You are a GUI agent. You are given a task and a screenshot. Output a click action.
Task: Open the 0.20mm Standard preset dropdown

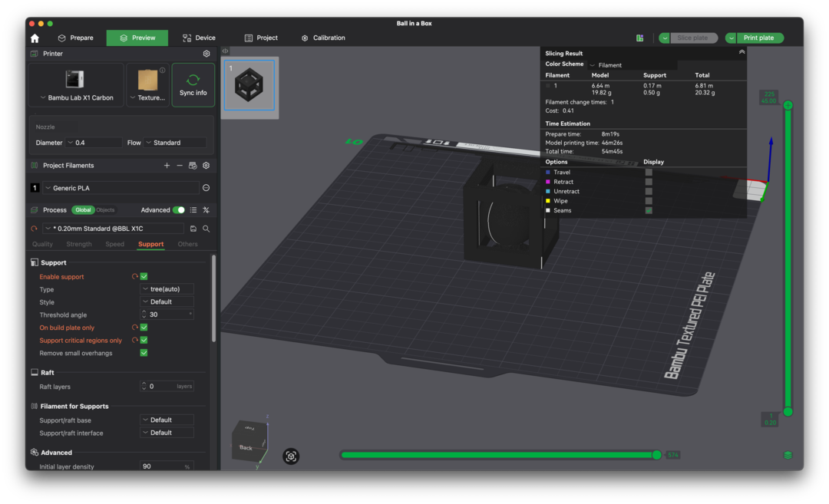click(x=113, y=229)
